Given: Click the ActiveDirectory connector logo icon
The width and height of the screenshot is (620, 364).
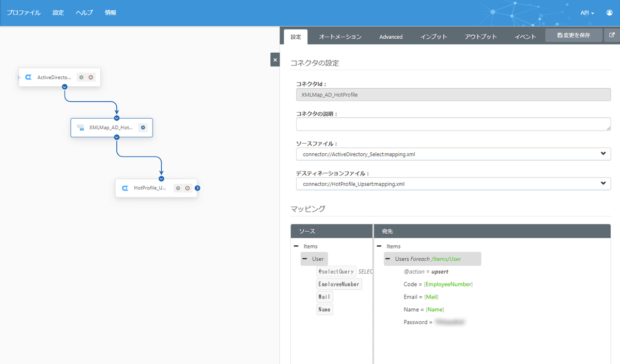Looking at the screenshot, I should click(x=29, y=77).
